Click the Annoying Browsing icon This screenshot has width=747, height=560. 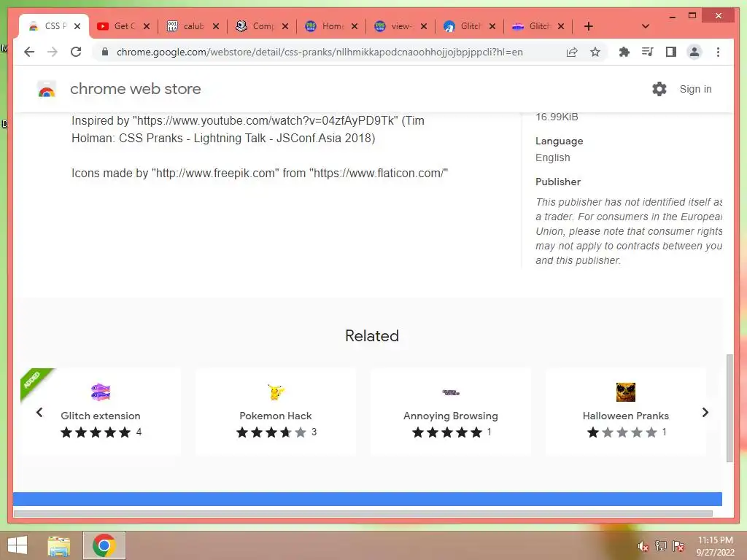[x=451, y=392]
